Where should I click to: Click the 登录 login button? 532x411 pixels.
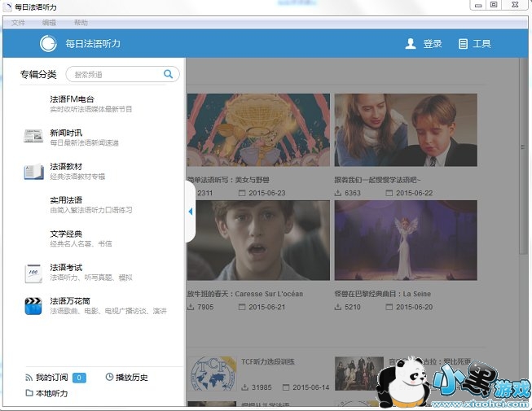(x=433, y=44)
